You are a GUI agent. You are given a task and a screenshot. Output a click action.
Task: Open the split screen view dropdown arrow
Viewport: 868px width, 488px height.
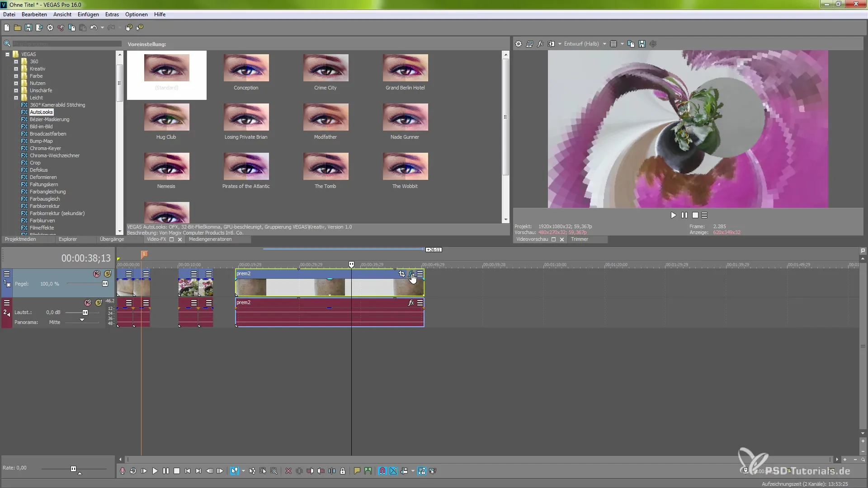(560, 44)
